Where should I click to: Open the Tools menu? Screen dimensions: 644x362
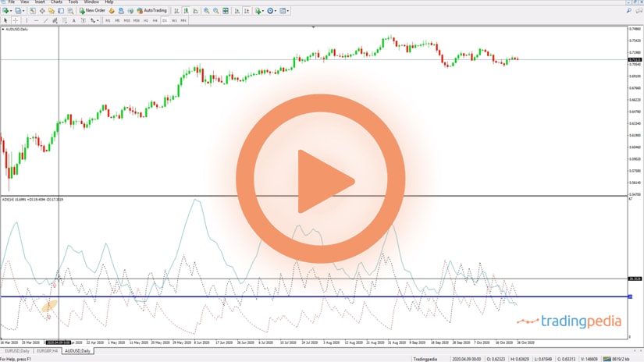pos(73,2)
